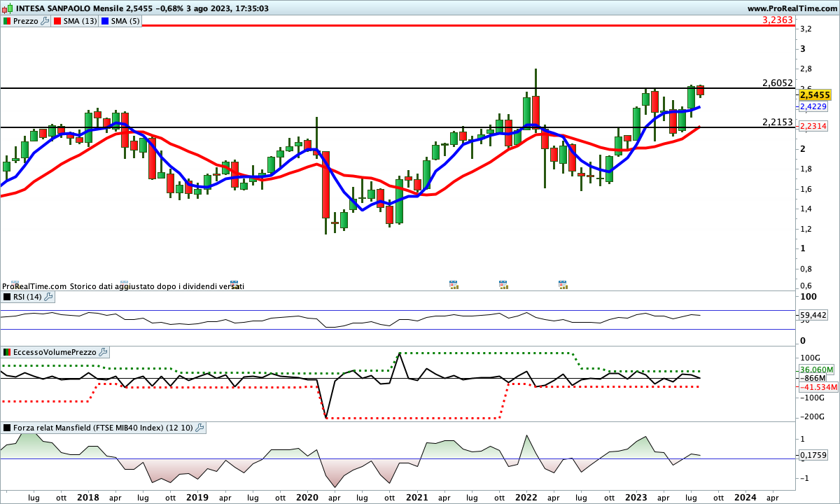Click the last red candle of August 2023
The height and width of the screenshot is (504, 840).
(700, 90)
